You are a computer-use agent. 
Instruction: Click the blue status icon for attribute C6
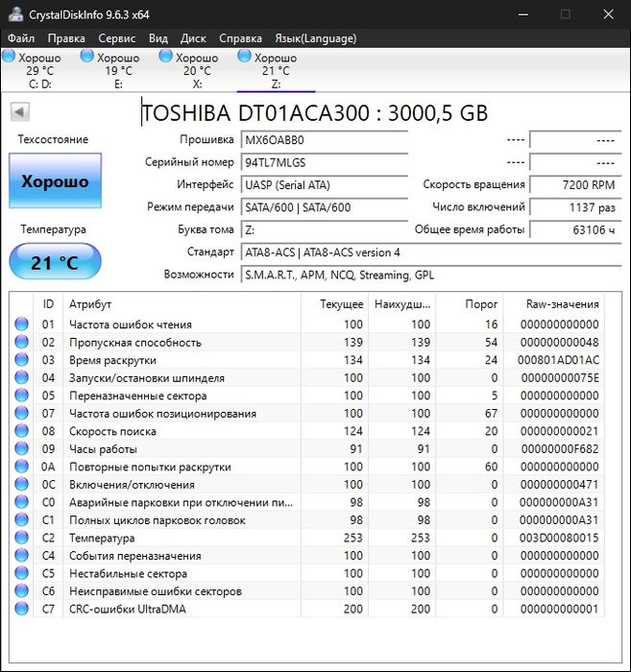pos(21,591)
